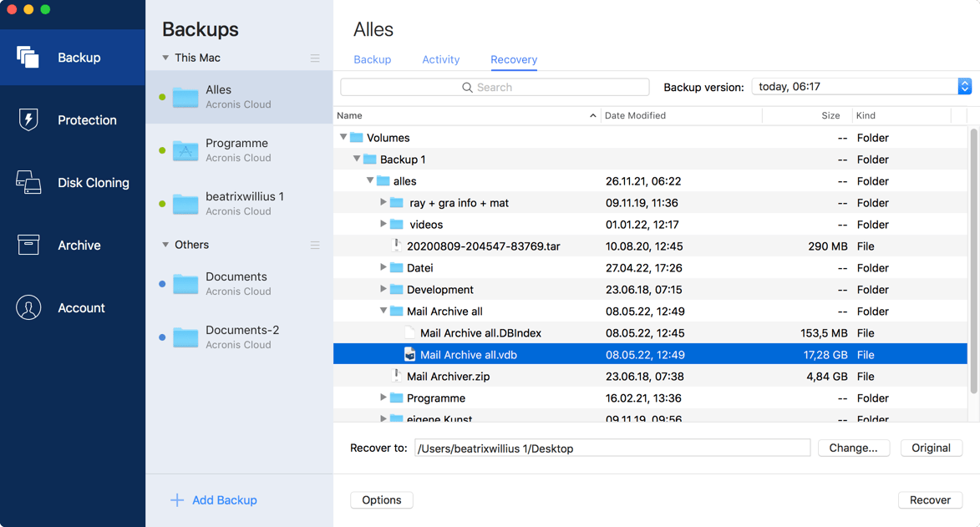Screen dimensions: 980x527
Task: Click the Recover button
Action: 930,499
